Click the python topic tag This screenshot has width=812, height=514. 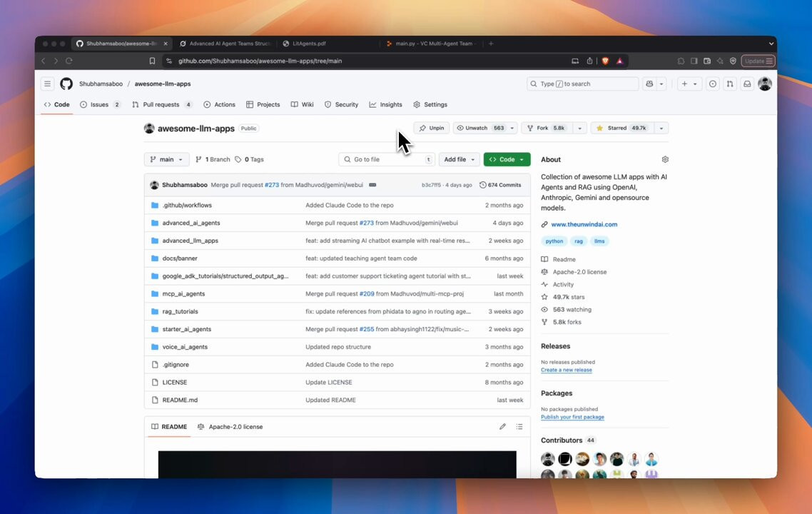[554, 241]
